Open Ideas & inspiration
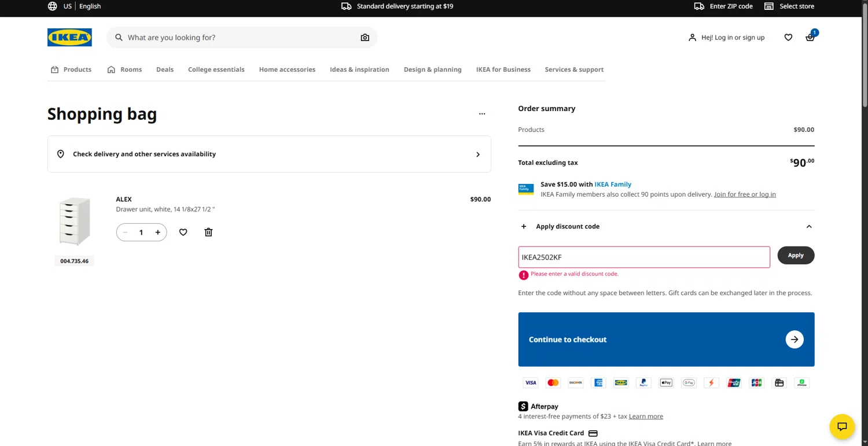The width and height of the screenshot is (868, 446). [359, 69]
